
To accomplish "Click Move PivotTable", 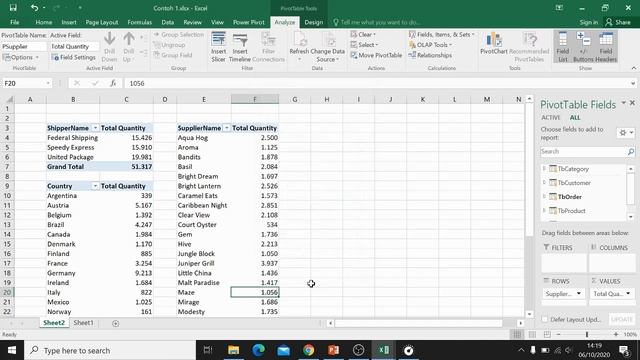I will click(376, 55).
